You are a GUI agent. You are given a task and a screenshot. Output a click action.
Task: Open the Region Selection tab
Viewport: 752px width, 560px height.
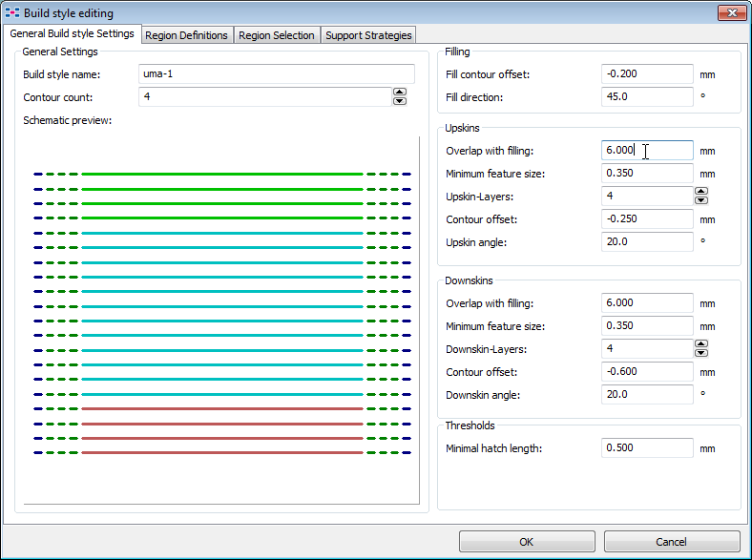pos(276,35)
